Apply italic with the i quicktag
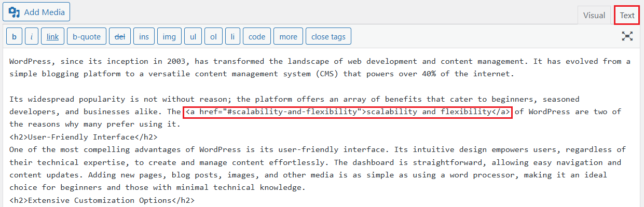644x207 pixels. click(x=32, y=37)
